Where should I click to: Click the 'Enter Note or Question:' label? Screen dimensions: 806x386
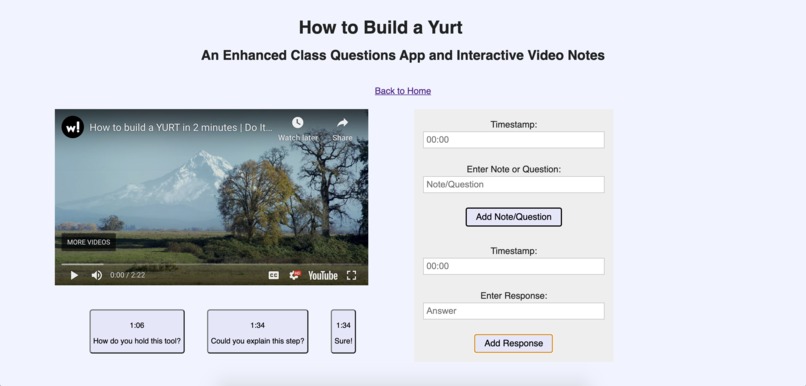click(x=514, y=169)
